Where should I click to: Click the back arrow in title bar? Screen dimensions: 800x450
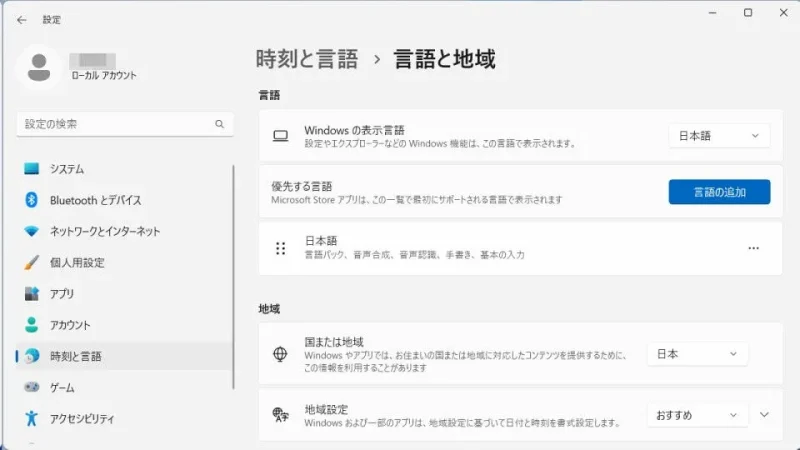(x=22, y=19)
